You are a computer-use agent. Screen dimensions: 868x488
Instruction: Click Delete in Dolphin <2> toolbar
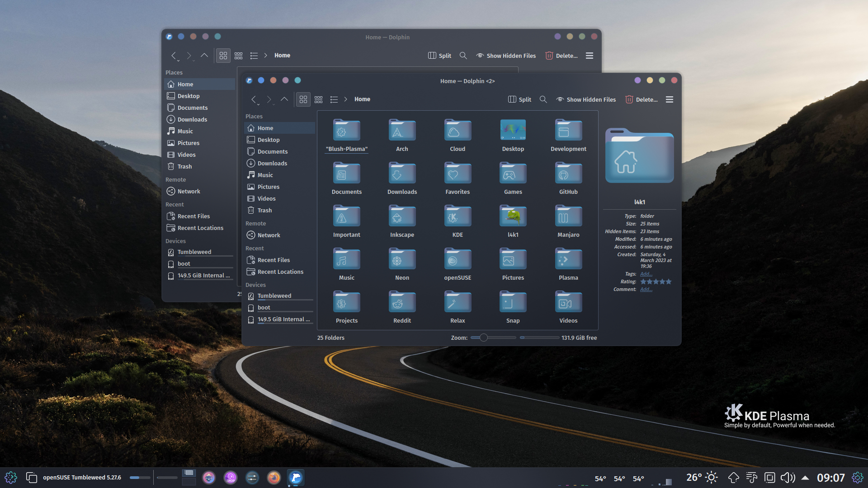pyautogui.click(x=642, y=99)
